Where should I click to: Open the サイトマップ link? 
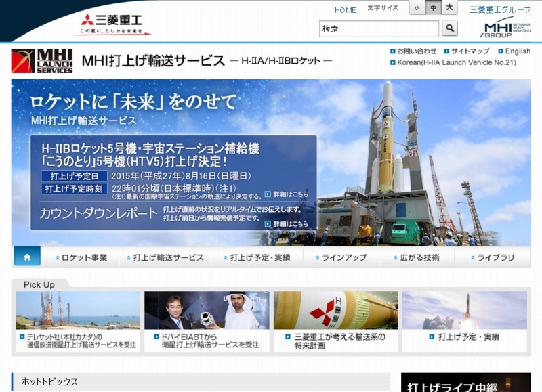pos(467,51)
